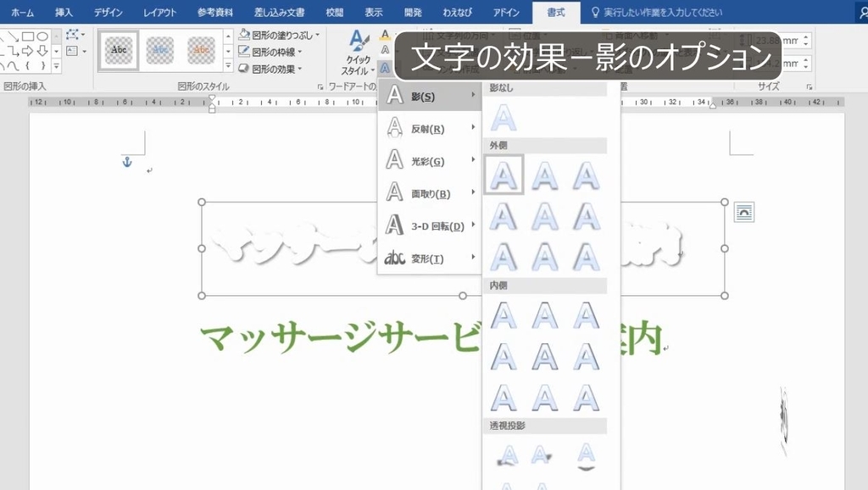Click the blue anchor icon in the document
The image size is (868, 490).
tap(127, 162)
